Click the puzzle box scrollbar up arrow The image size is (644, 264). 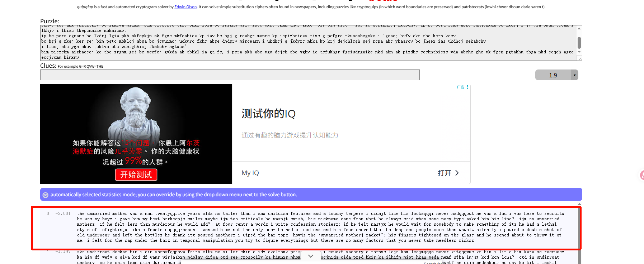click(x=579, y=29)
